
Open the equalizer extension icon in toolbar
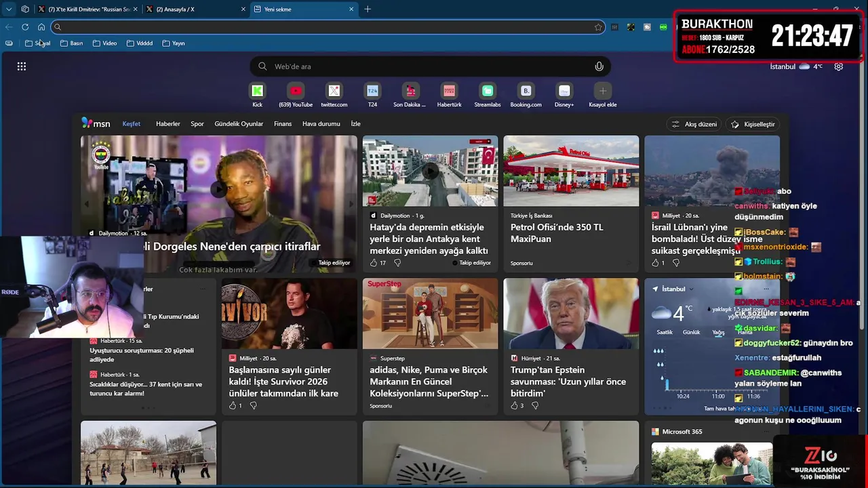tap(614, 27)
